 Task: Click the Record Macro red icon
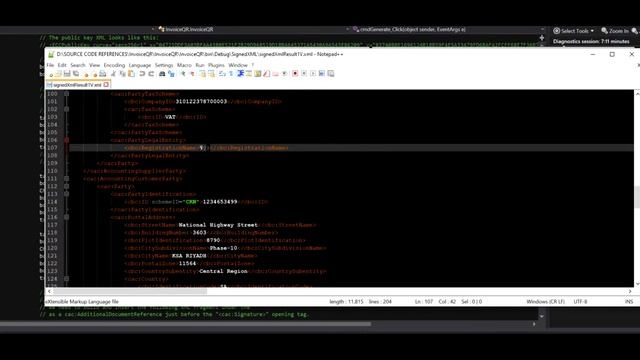295,74
